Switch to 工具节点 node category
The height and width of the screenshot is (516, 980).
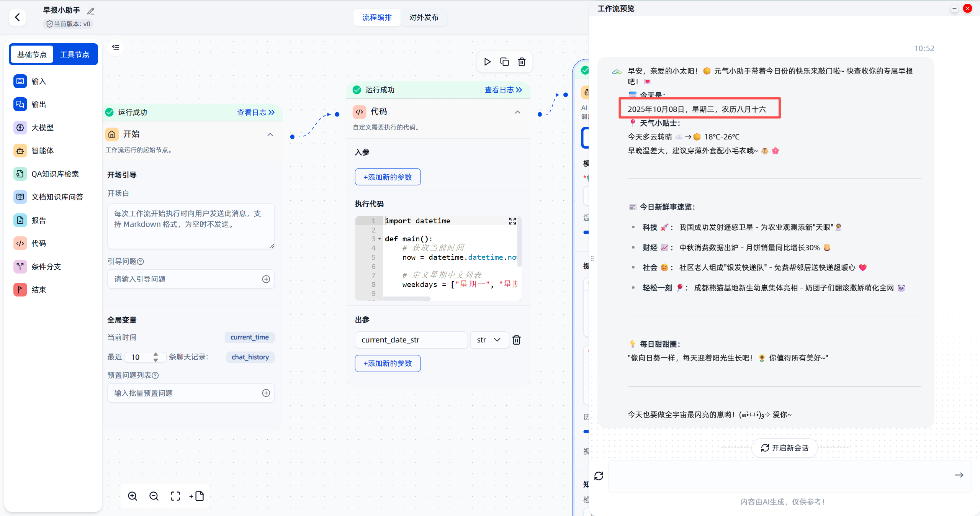click(75, 54)
